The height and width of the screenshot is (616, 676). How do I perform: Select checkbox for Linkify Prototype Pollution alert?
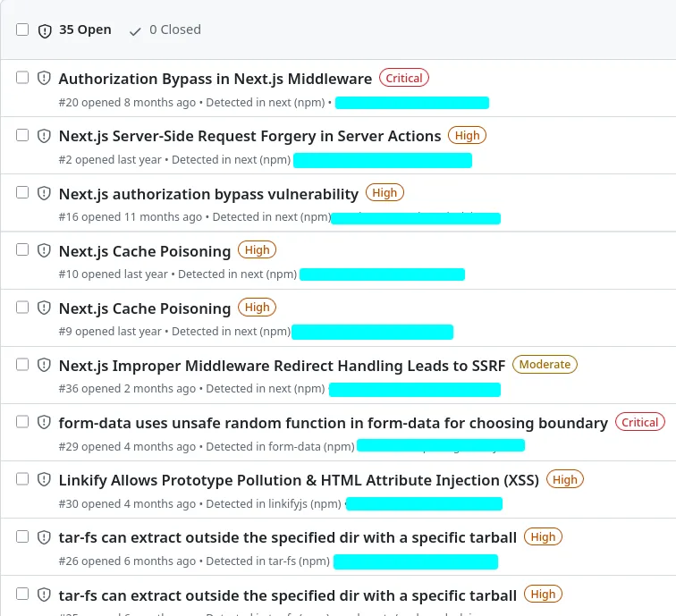click(x=22, y=479)
